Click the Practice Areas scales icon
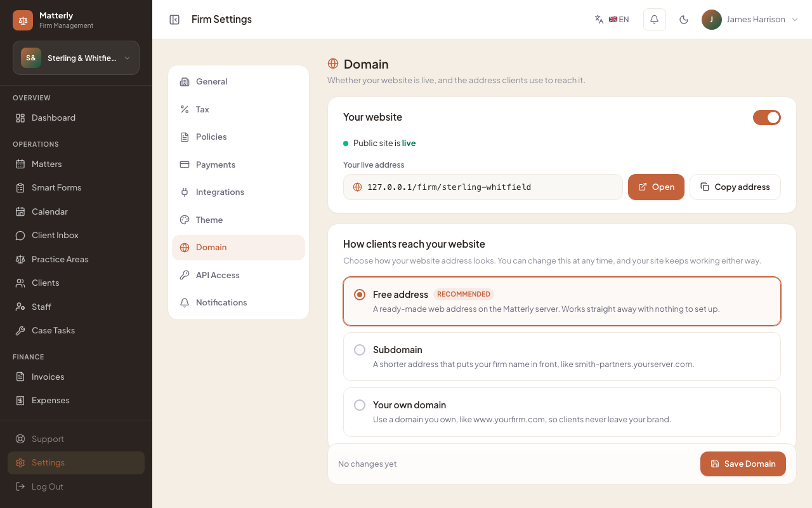812x508 pixels. pyautogui.click(x=20, y=259)
